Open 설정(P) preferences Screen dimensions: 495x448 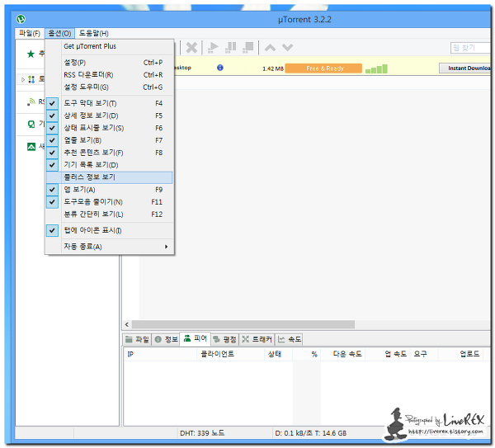click(x=109, y=63)
